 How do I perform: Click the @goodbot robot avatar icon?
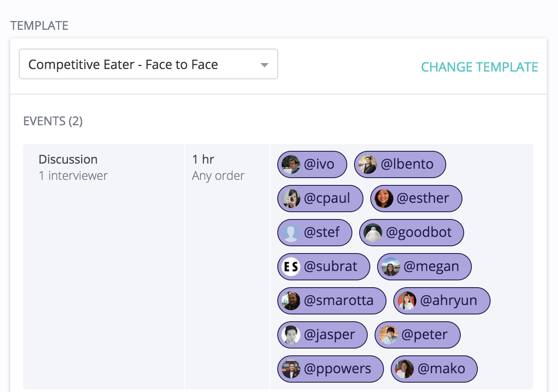(x=373, y=233)
